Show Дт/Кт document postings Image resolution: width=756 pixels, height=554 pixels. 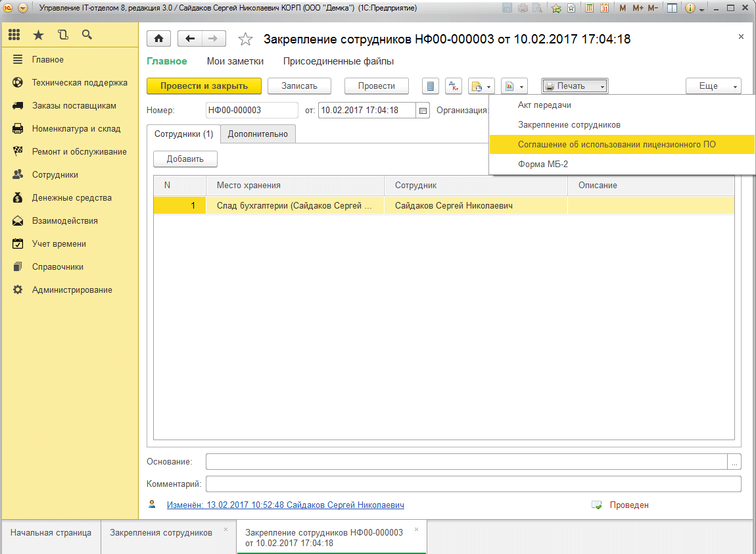pyautogui.click(x=454, y=86)
